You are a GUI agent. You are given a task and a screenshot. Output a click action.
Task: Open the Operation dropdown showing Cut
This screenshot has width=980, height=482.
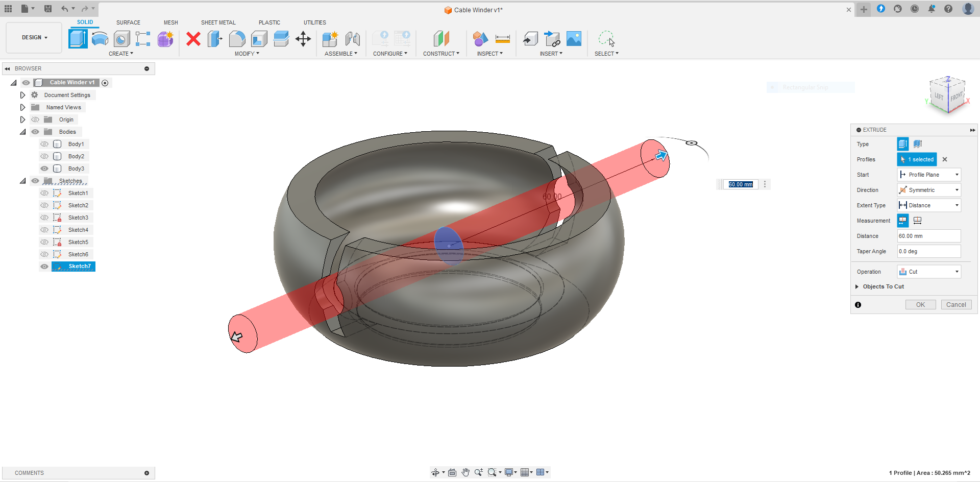click(929, 272)
